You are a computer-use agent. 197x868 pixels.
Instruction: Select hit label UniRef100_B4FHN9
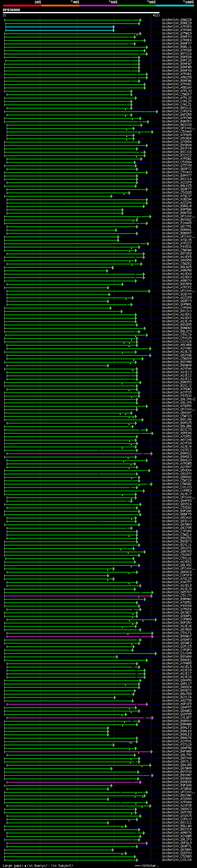pos(177,751)
